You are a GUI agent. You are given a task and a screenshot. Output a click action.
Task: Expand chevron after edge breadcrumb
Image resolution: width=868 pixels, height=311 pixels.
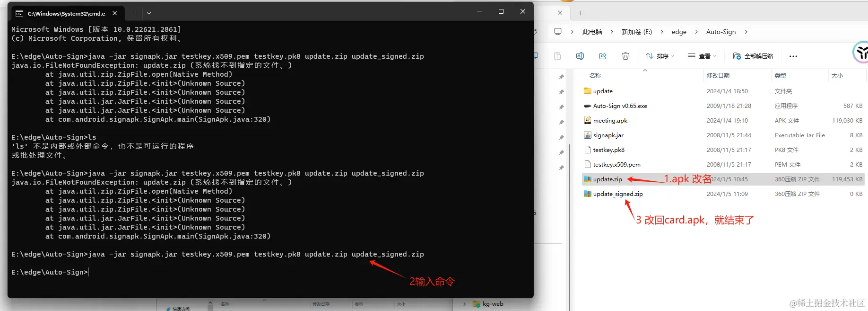[696, 32]
